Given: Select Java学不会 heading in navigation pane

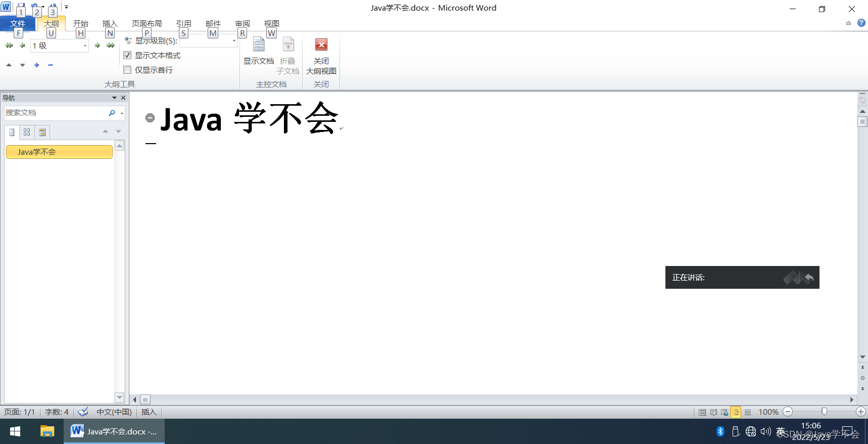Looking at the screenshot, I should point(59,152).
